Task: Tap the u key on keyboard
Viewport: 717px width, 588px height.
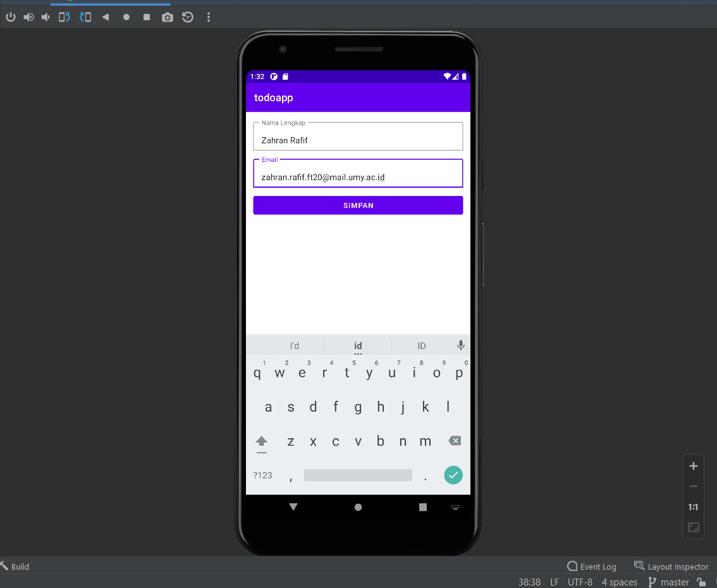Action: pyautogui.click(x=392, y=372)
